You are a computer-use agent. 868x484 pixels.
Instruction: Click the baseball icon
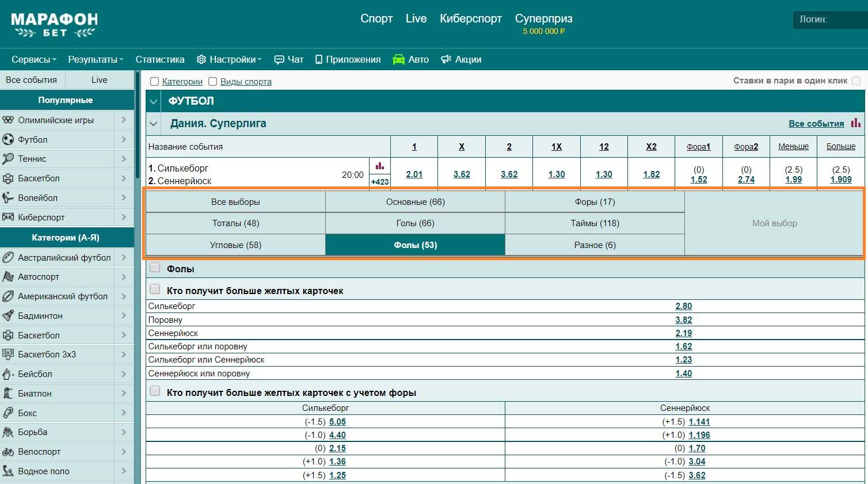click(x=8, y=374)
